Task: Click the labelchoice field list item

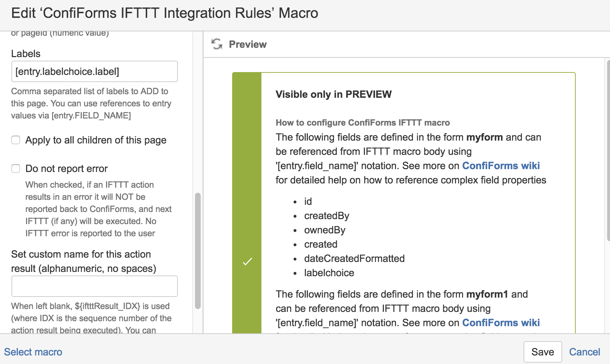Action: (x=329, y=273)
